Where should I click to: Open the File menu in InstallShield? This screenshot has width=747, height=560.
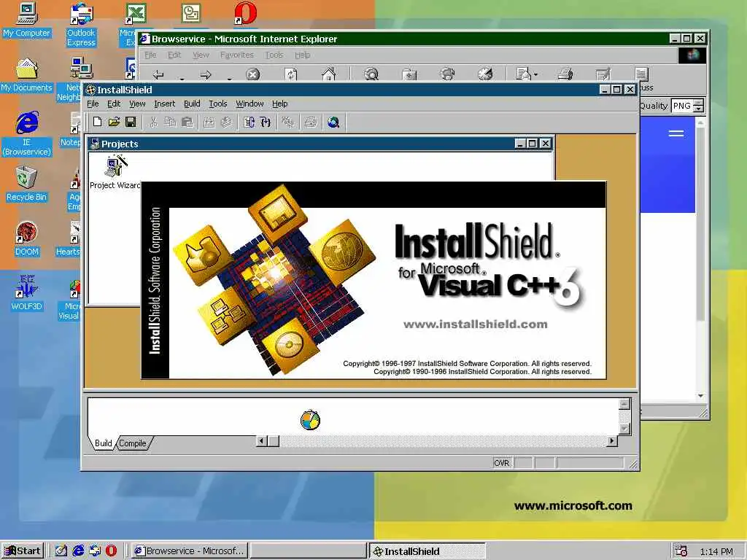coord(93,104)
